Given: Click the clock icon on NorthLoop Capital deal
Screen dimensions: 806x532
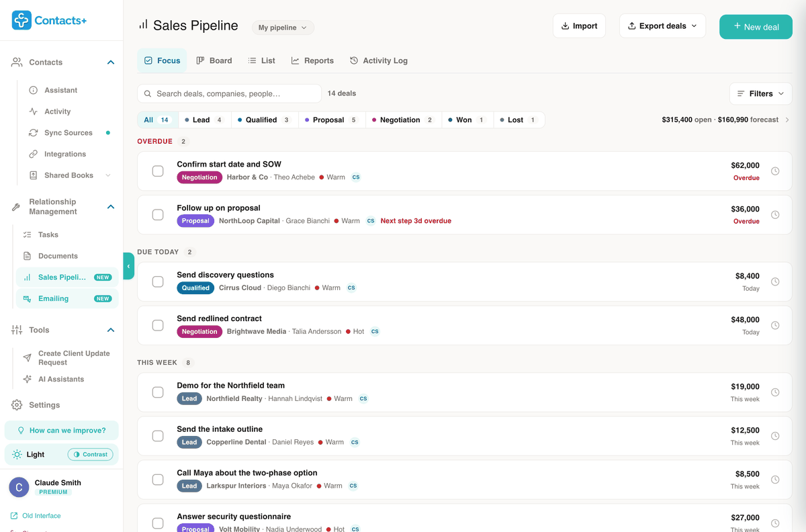Looking at the screenshot, I should coord(775,215).
